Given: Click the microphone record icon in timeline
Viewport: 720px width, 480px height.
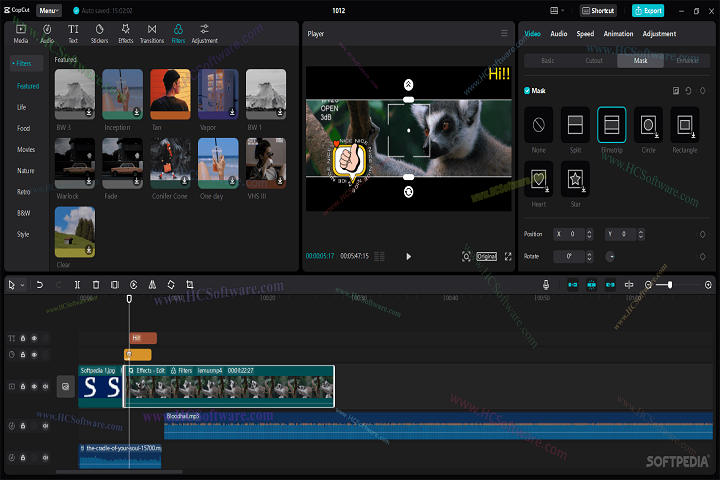Looking at the screenshot, I should 546,285.
